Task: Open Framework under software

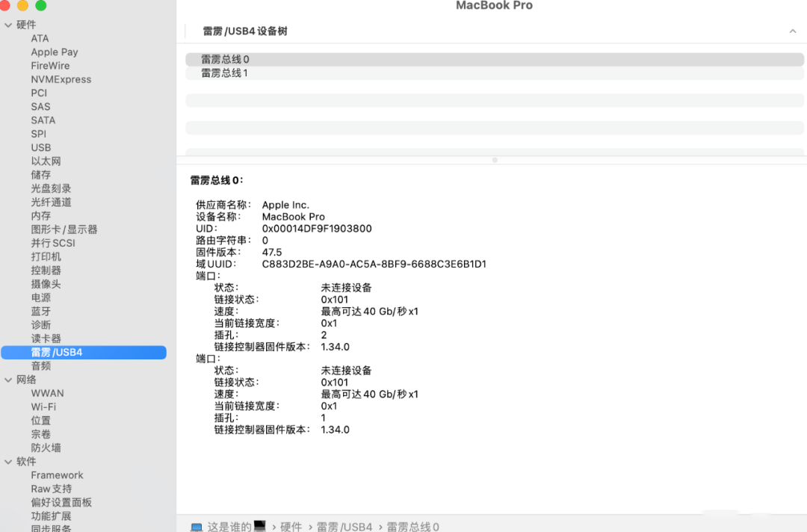Action: tap(57, 475)
